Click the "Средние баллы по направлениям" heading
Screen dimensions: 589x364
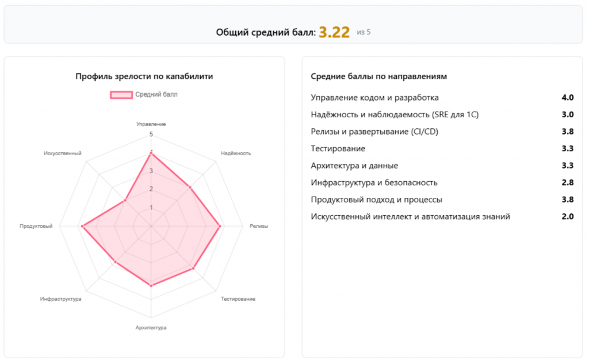pos(379,76)
